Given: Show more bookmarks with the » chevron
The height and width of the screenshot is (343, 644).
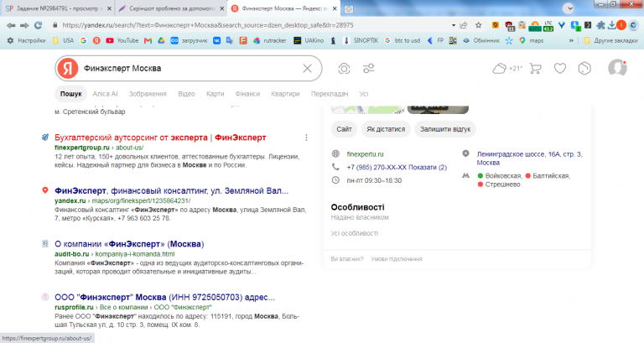Looking at the screenshot, I should [571, 40].
